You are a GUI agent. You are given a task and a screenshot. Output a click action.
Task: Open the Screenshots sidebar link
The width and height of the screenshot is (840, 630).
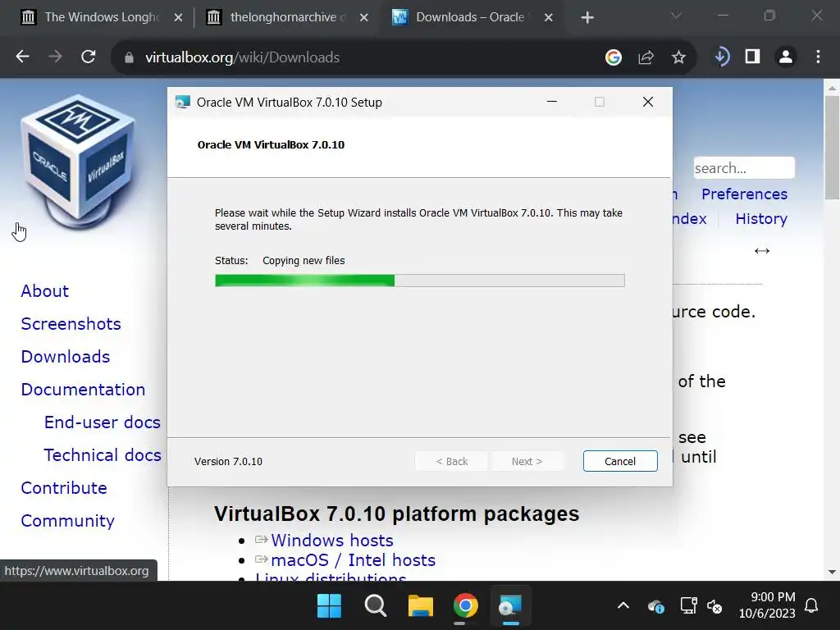[71, 323]
